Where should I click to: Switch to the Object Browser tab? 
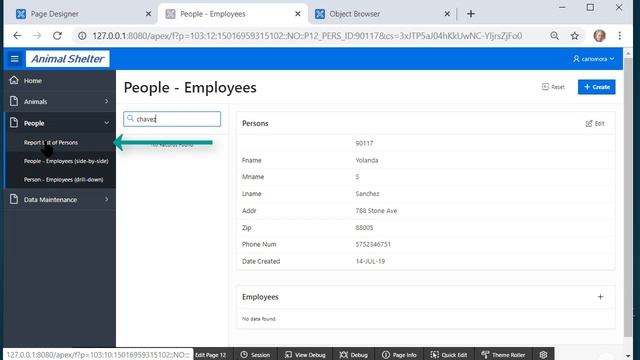[x=381, y=14]
